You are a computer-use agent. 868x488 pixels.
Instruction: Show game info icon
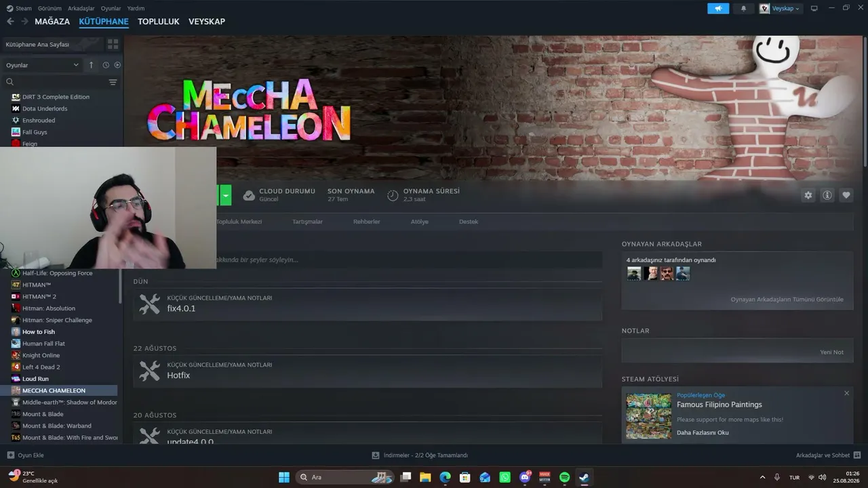[827, 195]
